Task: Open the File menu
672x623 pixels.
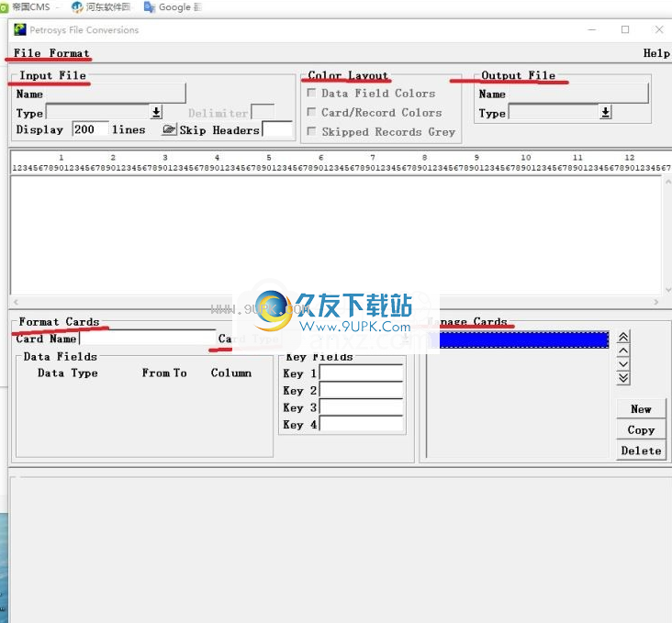Action: point(27,53)
